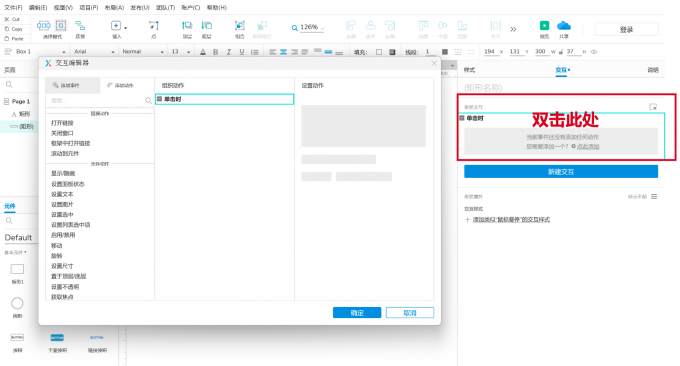
Task: Open the 发布(U) menu
Action: 140,7
